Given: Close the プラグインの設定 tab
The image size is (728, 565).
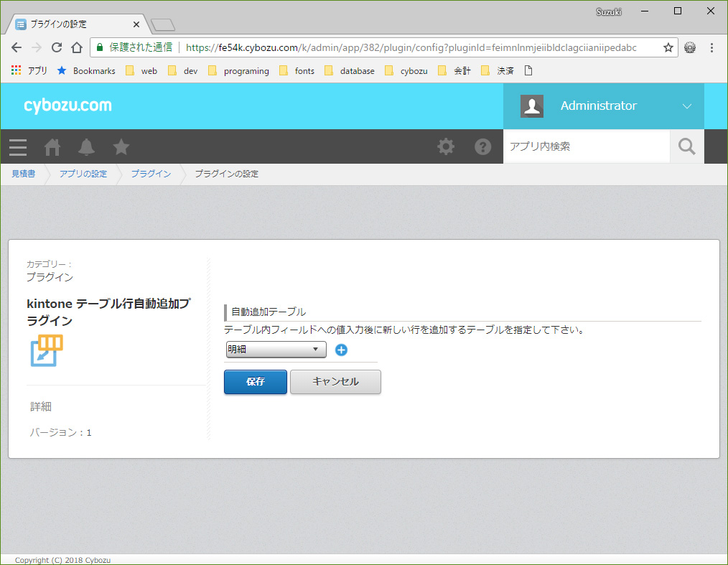Looking at the screenshot, I should click(136, 24).
